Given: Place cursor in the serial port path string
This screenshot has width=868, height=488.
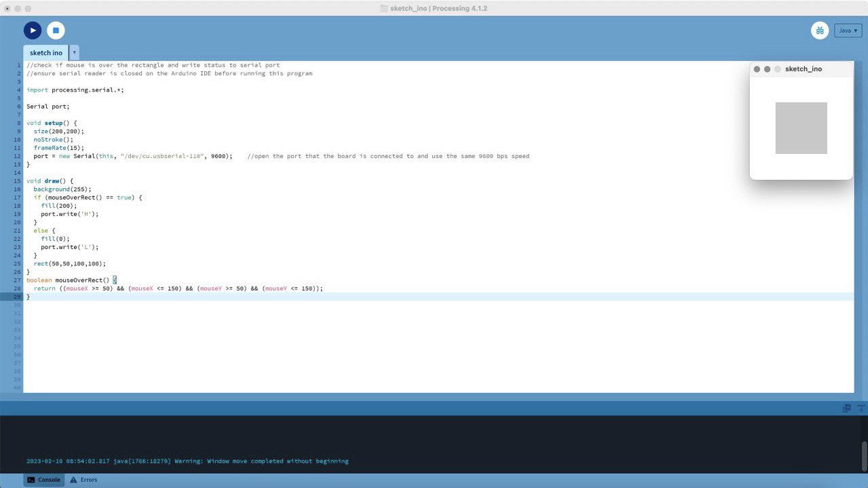Looking at the screenshot, I should click(163, 156).
